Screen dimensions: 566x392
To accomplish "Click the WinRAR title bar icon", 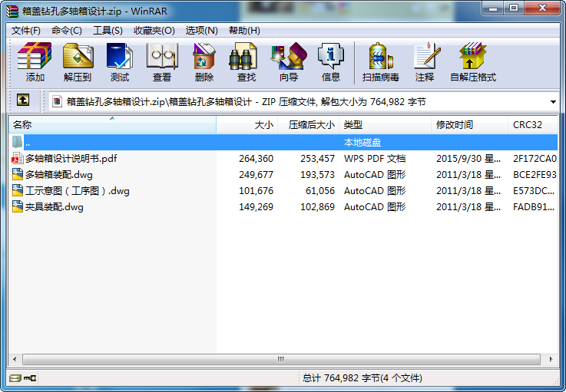I will [x=12, y=12].
